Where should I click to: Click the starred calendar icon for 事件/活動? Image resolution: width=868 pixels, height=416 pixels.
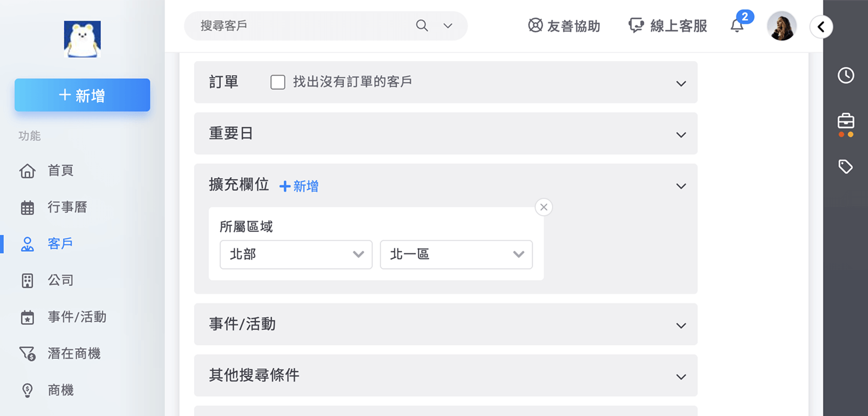pos(28,317)
